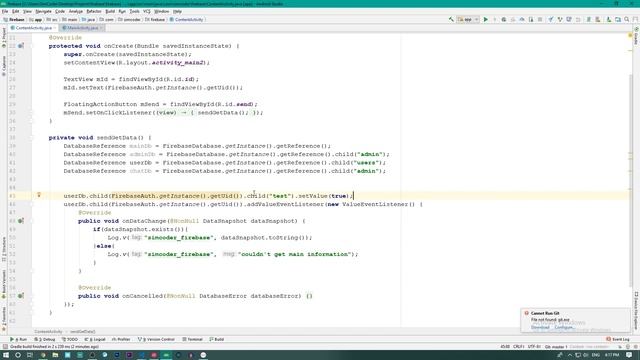Open the Structure tool window sidebar
Image resolution: width=640 pixels, height=360 pixels.
click(x=4, y=249)
